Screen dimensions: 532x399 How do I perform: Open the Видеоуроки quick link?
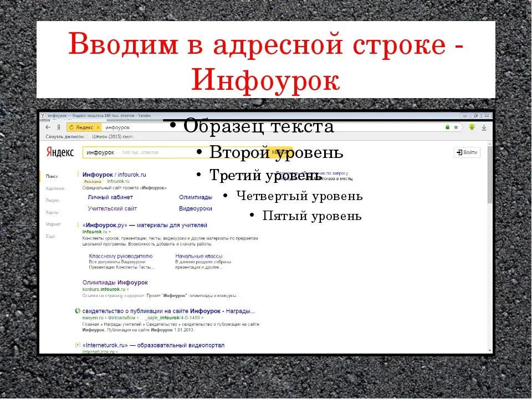[x=196, y=209]
